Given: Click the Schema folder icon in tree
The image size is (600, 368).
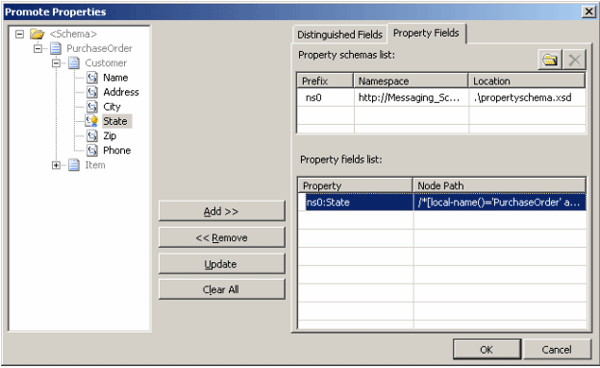Looking at the screenshot, I should coord(37,34).
